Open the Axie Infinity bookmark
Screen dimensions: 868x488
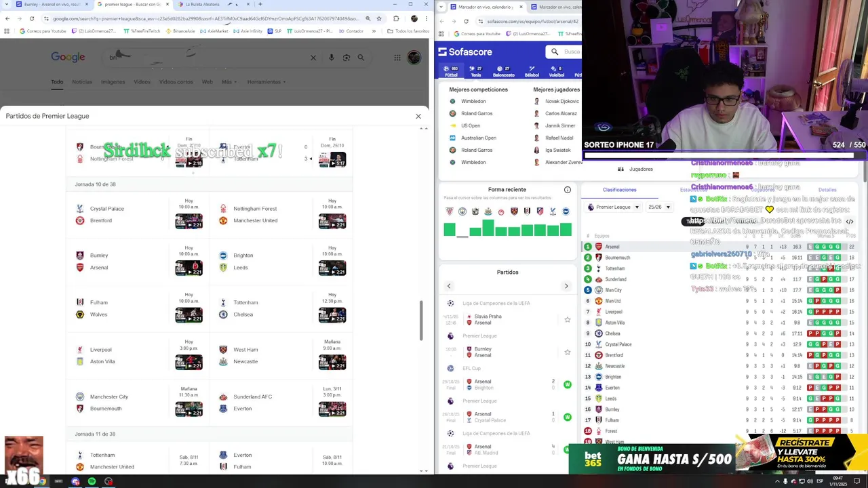(248, 31)
